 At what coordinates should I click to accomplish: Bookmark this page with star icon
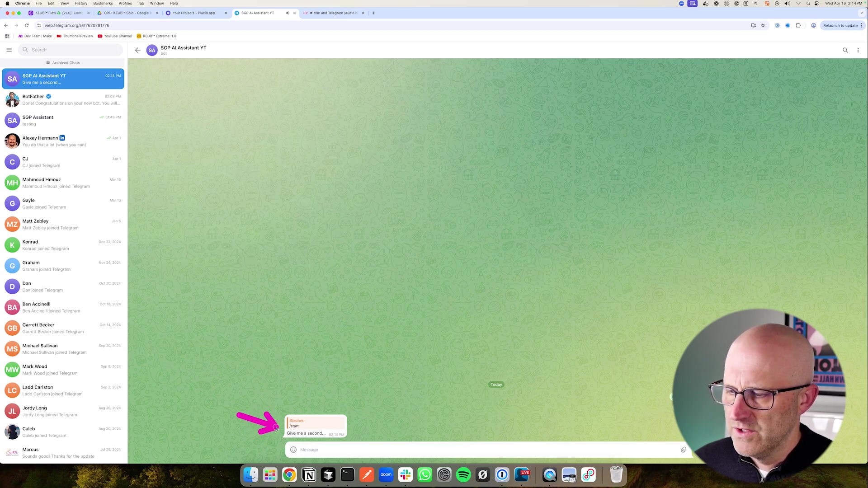(763, 25)
